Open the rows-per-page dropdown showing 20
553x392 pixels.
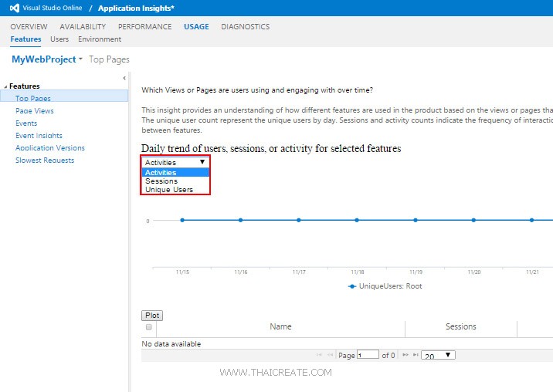point(438,355)
